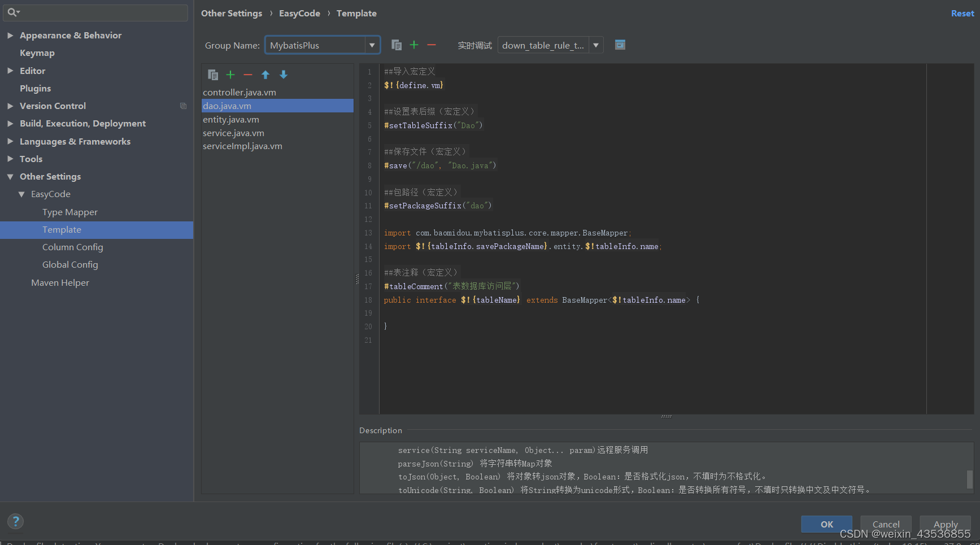Click the #save("/dao", "Dao.java") line

pos(440,165)
